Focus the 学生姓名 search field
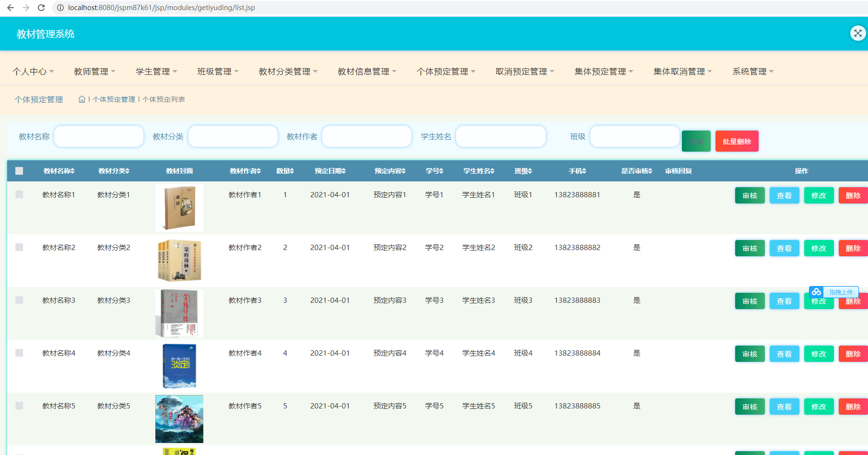Viewport: 868px width, 455px height. [501, 136]
